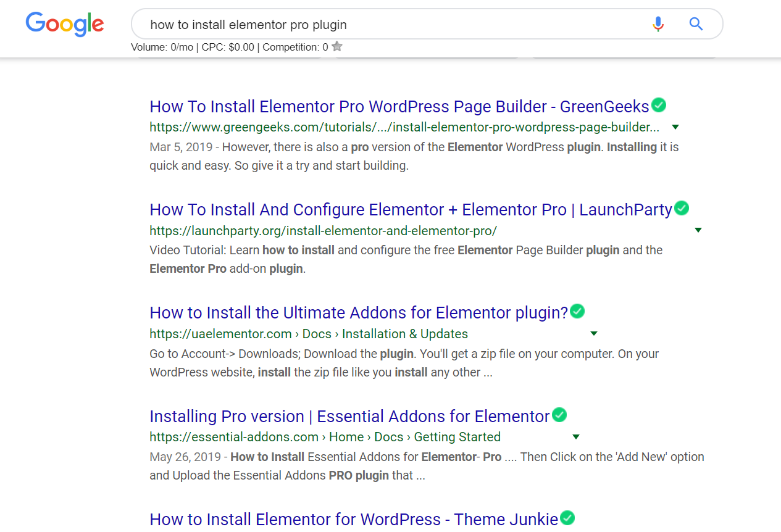Expand dropdown arrow next to essential-addons.com URL
This screenshot has width=781, height=532.
pos(576,437)
